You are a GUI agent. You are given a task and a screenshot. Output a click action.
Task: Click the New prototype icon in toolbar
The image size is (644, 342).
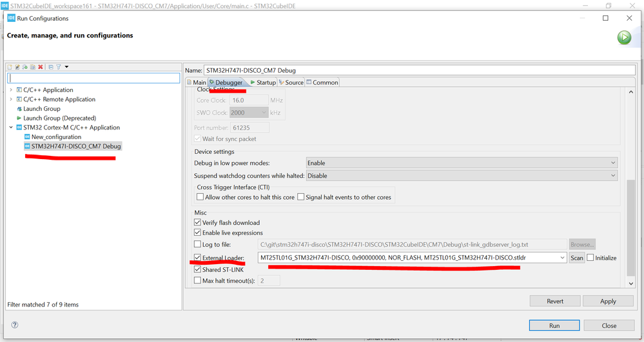17,67
